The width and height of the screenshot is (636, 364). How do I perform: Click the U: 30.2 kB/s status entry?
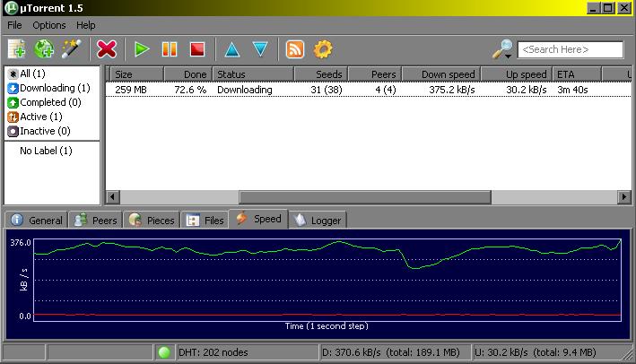click(x=535, y=352)
